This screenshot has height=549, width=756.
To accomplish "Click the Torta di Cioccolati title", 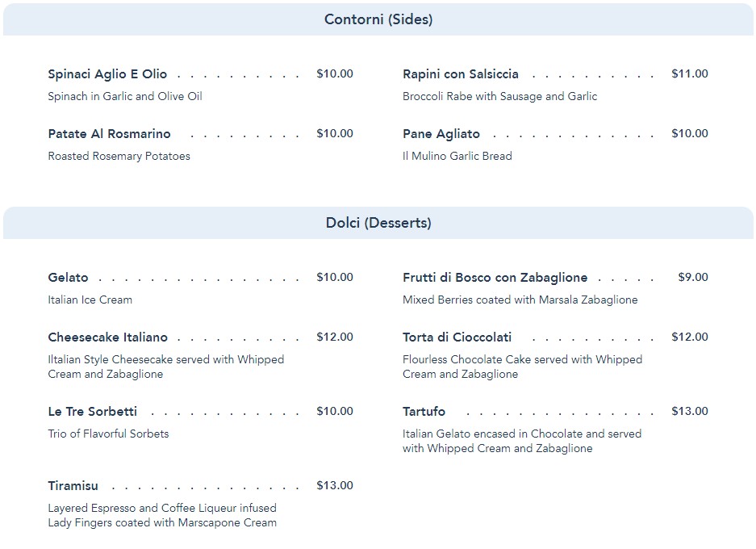I will [457, 337].
